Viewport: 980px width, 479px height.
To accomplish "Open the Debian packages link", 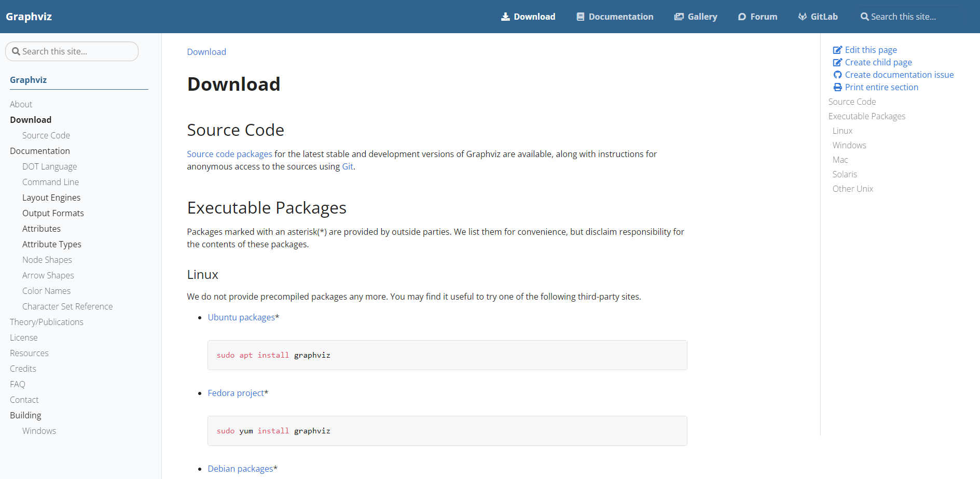I will [x=240, y=469].
